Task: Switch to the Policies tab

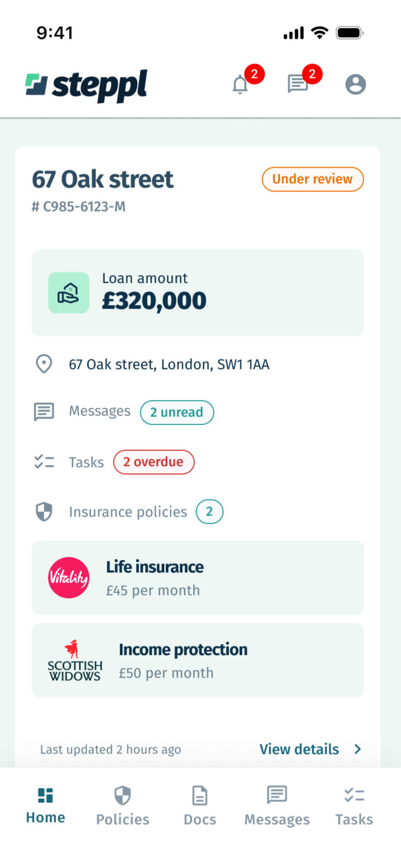Action: 122,806
